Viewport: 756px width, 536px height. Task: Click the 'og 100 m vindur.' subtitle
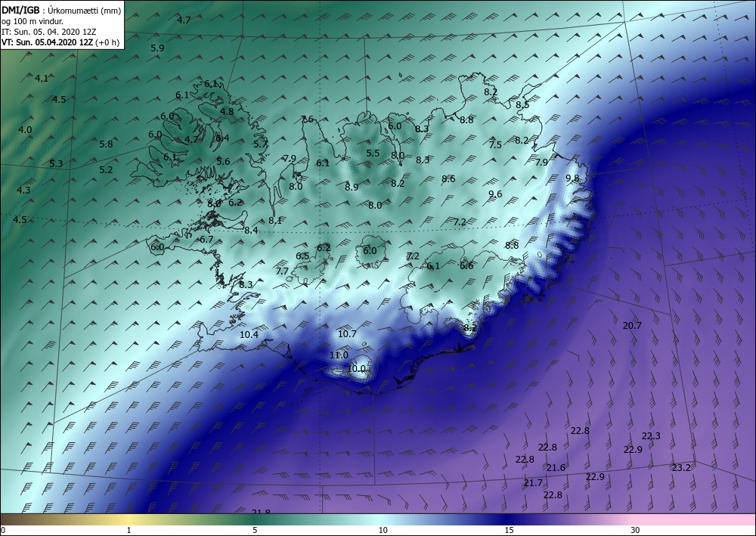33,20
